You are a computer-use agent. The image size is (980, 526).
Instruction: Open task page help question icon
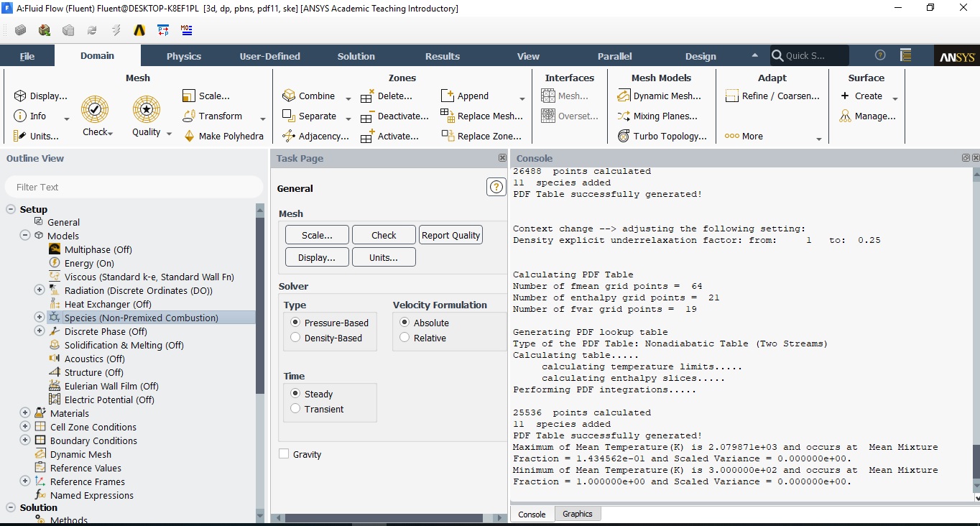point(496,188)
